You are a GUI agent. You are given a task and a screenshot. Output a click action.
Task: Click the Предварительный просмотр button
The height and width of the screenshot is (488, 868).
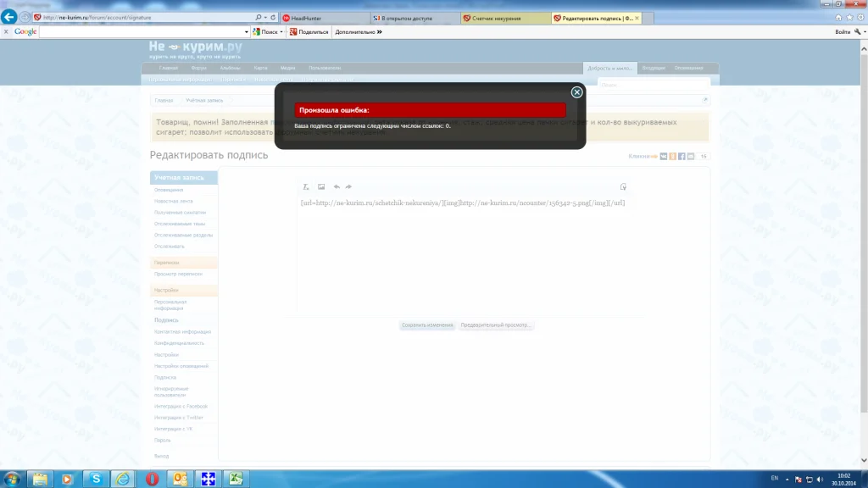[497, 324]
